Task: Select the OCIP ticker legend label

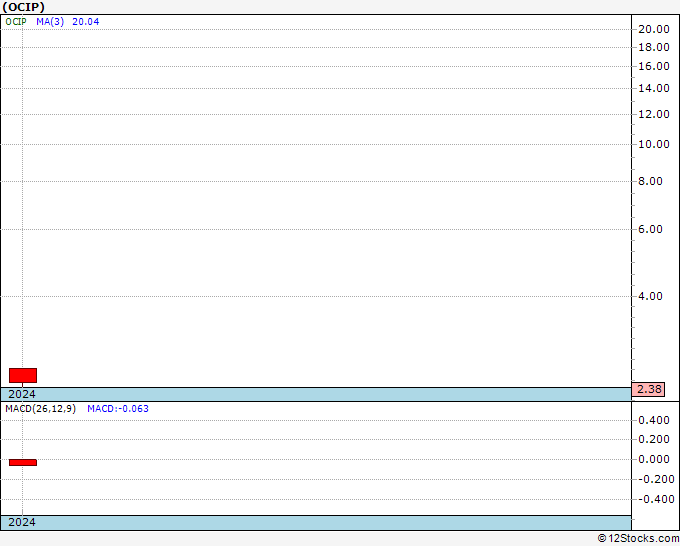Action: coord(16,22)
